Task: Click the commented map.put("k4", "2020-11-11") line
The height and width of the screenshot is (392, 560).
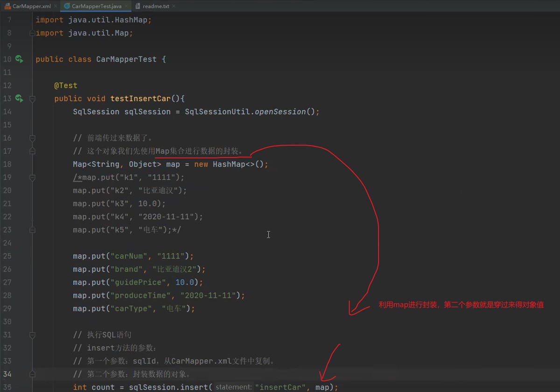Action: coord(138,217)
